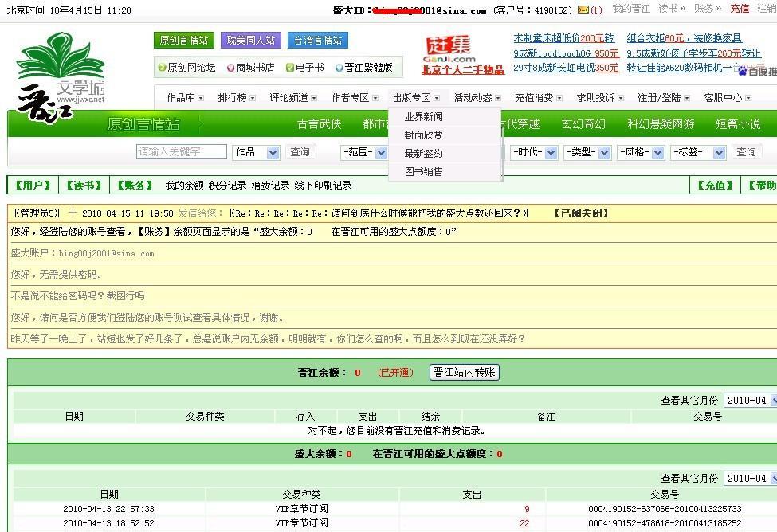Open the 耽美同人站 purple button

(x=251, y=40)
